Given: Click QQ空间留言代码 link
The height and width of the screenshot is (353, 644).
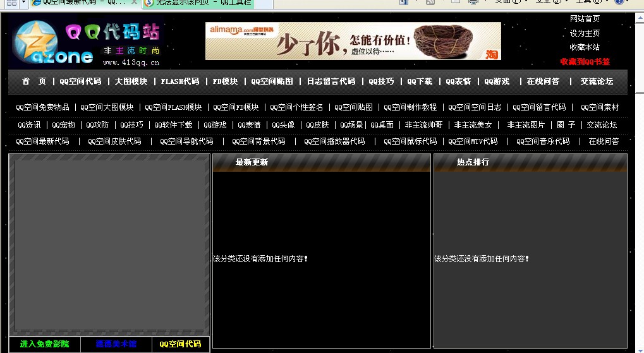Looking at the screenshot, I should click(539, 107).
